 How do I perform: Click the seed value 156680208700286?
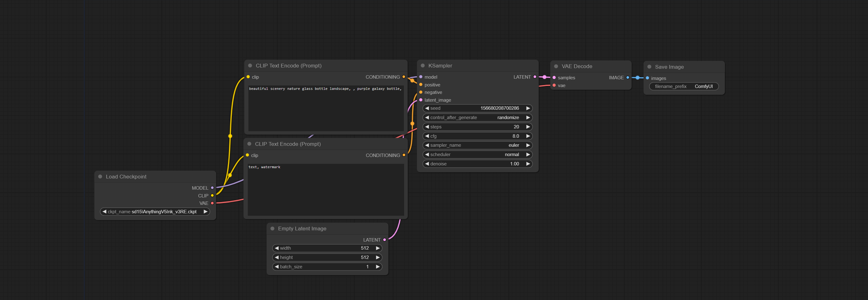tap(499, 108)
